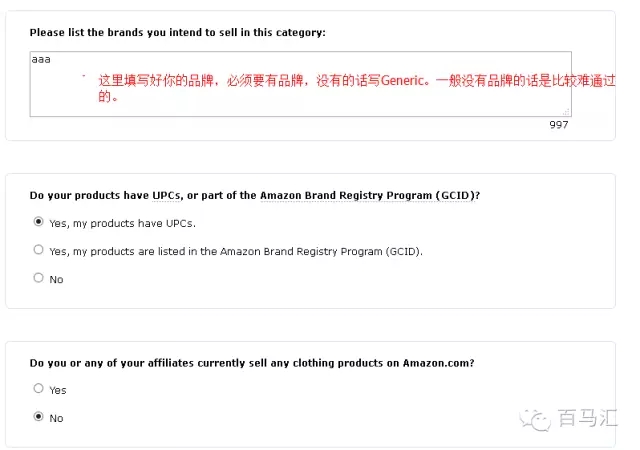Click the typed 'aaa' text in brands box
This screenshot has width=640, height=450.
point(41,61)
